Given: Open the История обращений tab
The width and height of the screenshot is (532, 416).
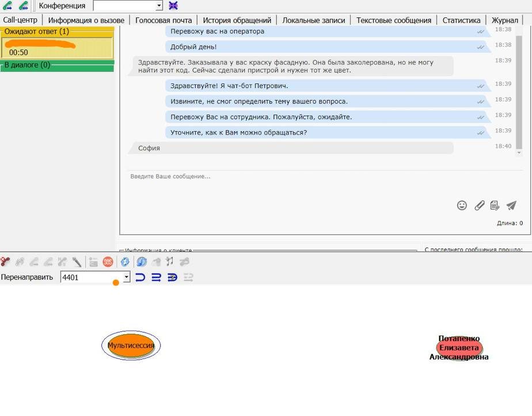Looking at the screenshot, I should 237,20.
